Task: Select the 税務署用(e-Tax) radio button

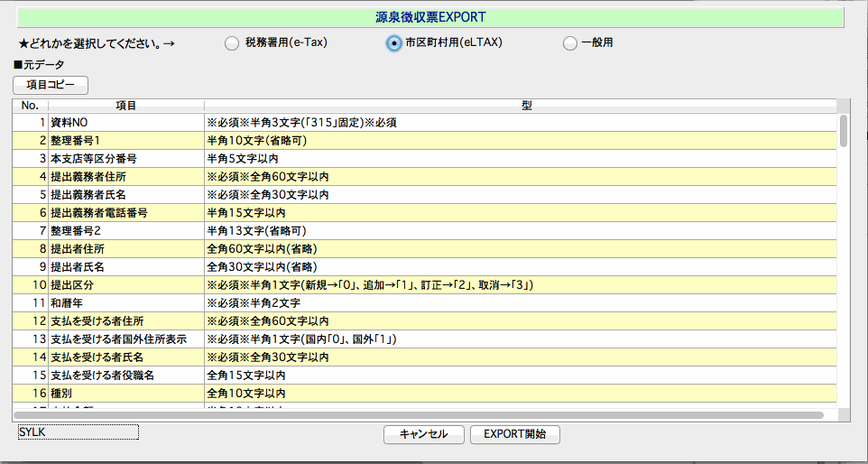Action: coord(232,42)
